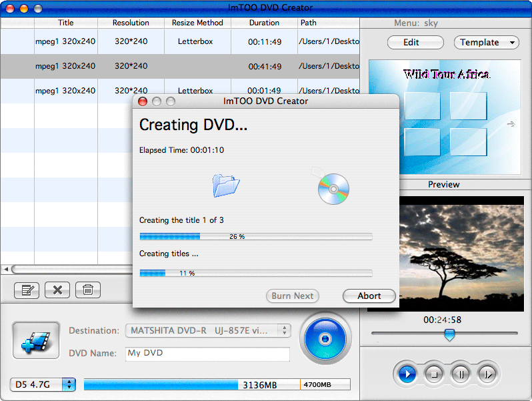Select the row with duration 00:01:49
The height and width of the screenshot is (401, 532).
pos(180,90)
